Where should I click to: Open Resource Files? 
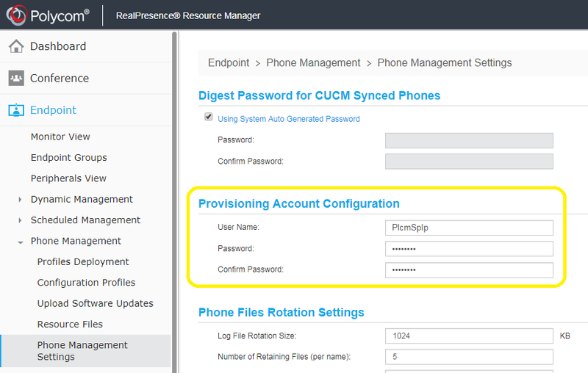coord(70,325)
